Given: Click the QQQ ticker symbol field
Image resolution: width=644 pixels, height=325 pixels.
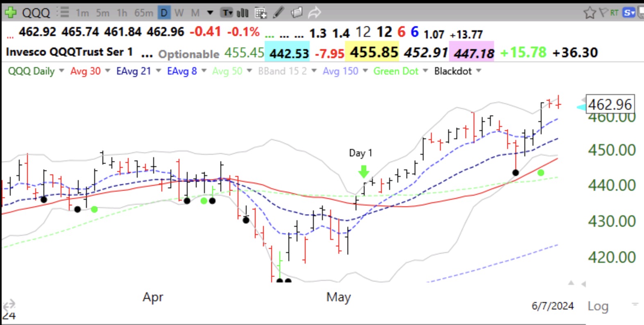Looking at the screenshot, I should coord(36,13).
